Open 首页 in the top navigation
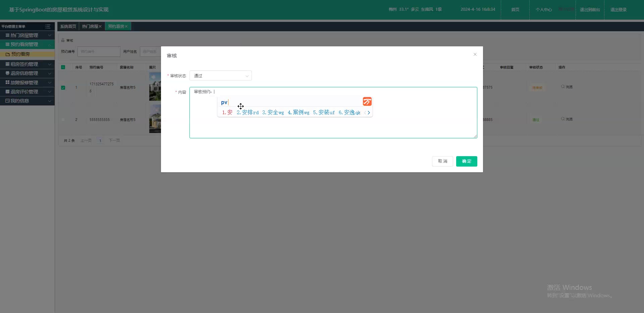The width and height of the screenshot is (644, 313). click(515, 10)
